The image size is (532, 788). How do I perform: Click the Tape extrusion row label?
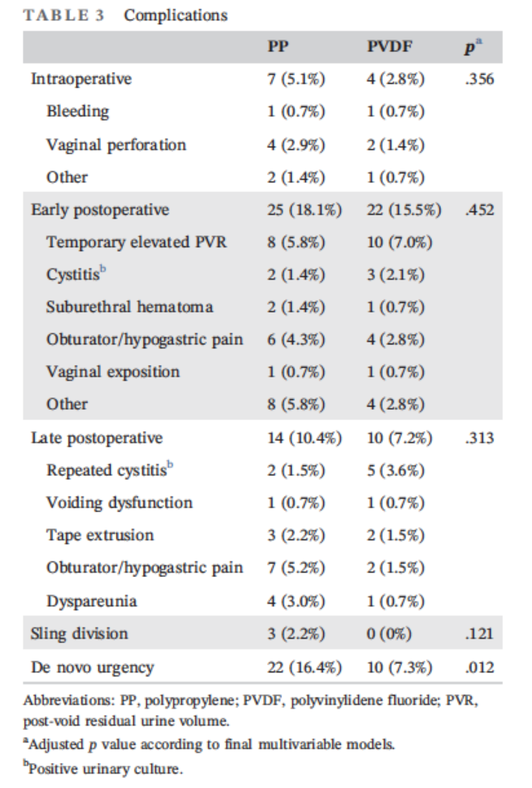100,536
